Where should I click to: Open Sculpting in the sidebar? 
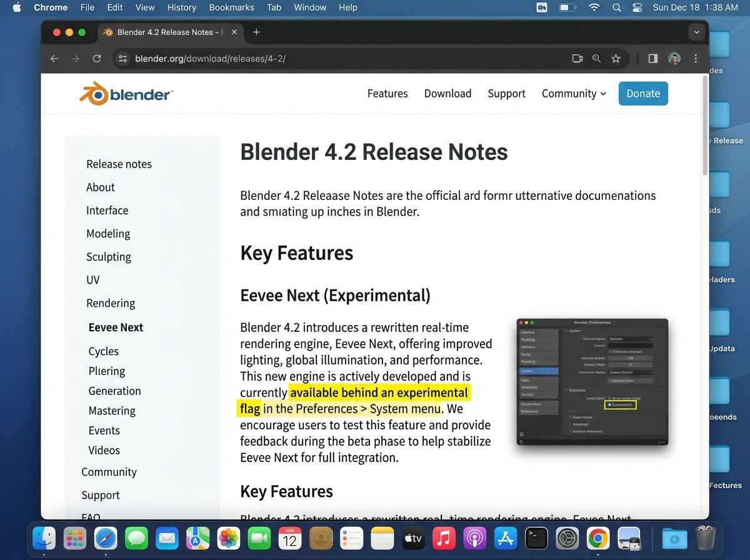point(109,257)
